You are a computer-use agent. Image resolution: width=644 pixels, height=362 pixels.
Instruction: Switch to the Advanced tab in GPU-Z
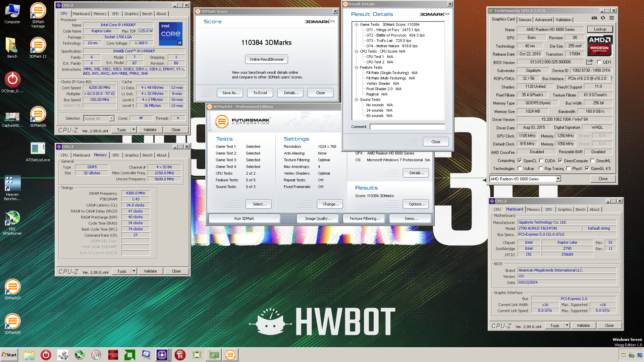(x=543, y=20)
